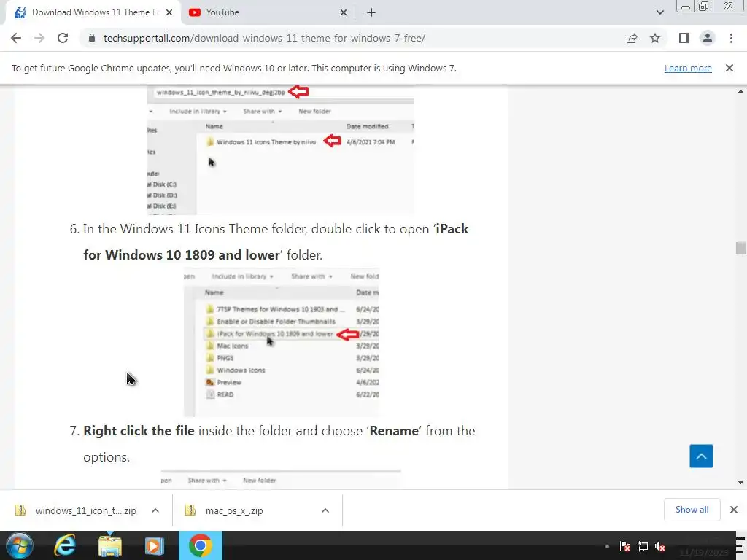747x560 pixels.
Task: Bookmark this page with star icon
Action: pos(655,38)
